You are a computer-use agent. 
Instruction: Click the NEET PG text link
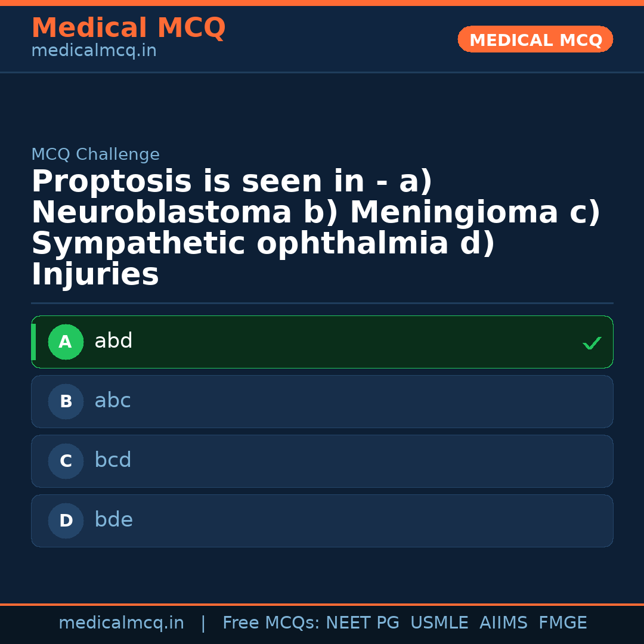point(362,622)
